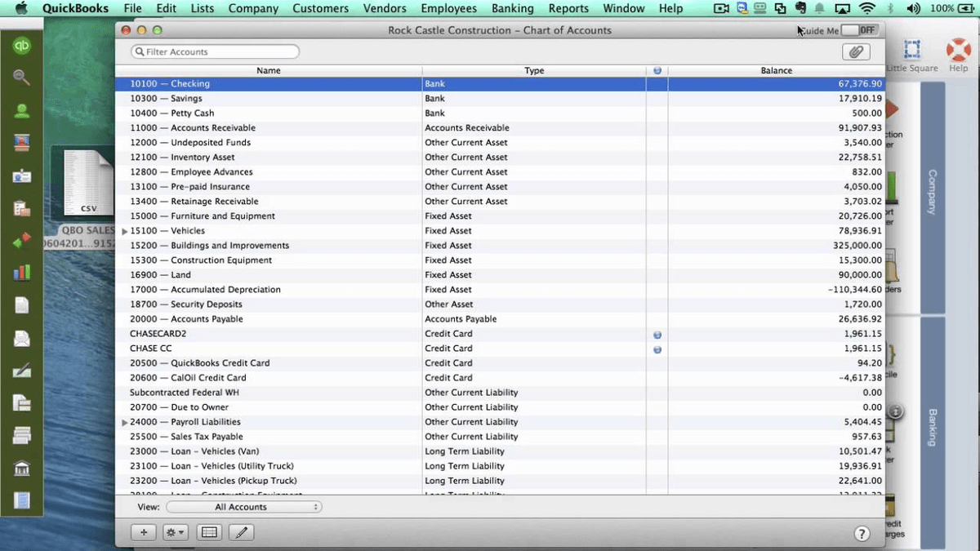Click the bank building icon near sidebar bottom
Screen dimensions: 980x551
(x=21, y=469)
